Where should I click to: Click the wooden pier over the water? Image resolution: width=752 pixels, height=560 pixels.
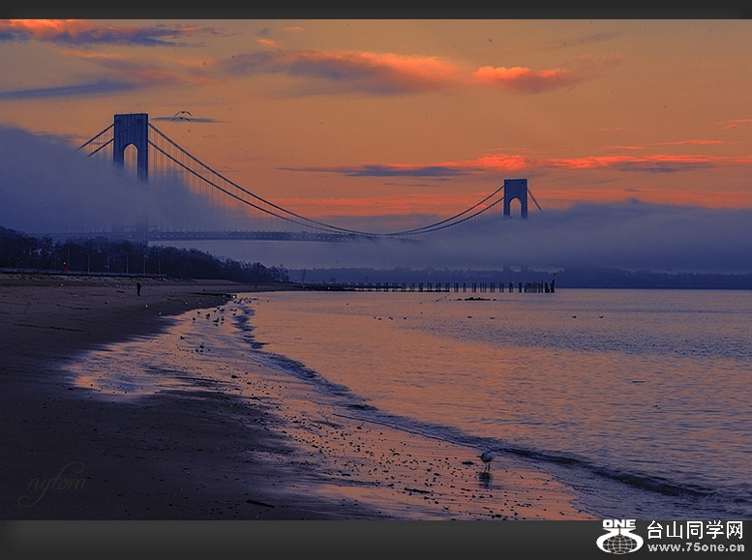(436, 286)
